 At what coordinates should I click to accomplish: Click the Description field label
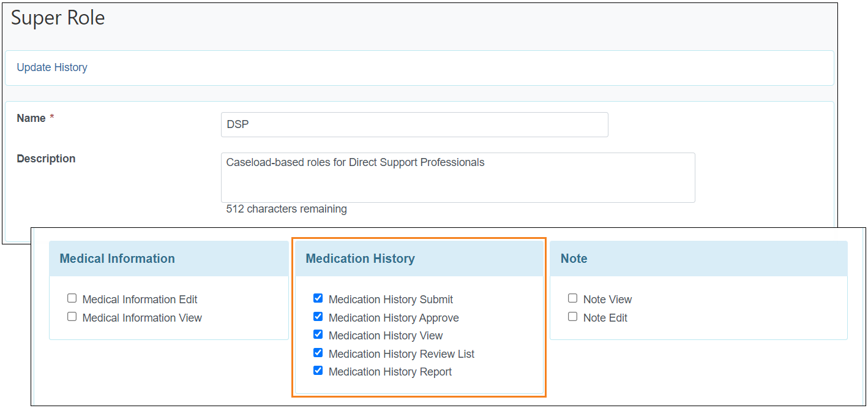tap(46, 159)
